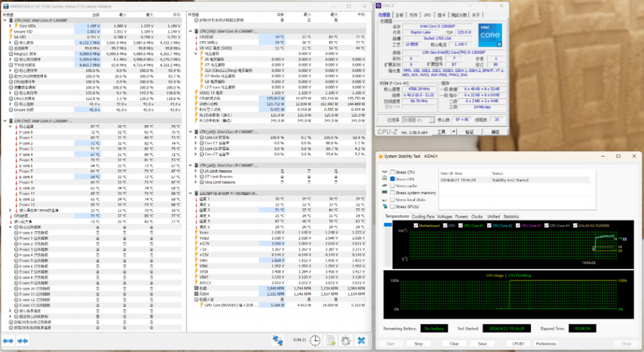Click HWiNFO expand columns arrows icon
The height and width of the screenshot is (352, 644).
[x=8, y=341]
